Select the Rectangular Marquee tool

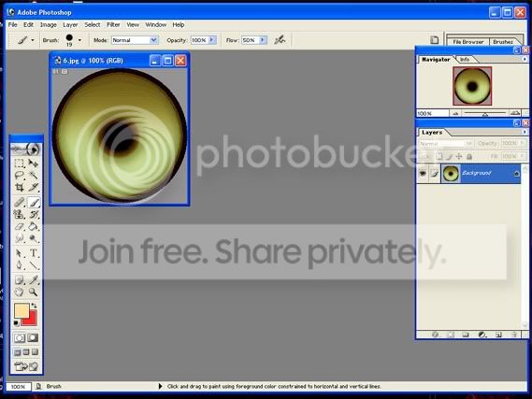[x=20, y=164]
